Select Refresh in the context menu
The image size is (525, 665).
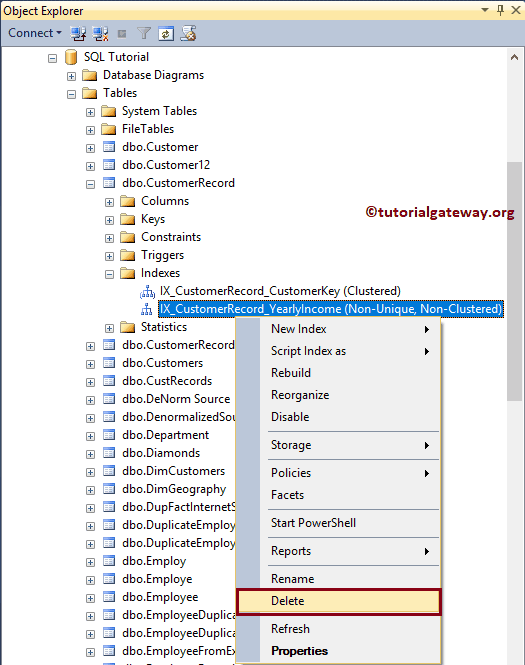point(338,629)
